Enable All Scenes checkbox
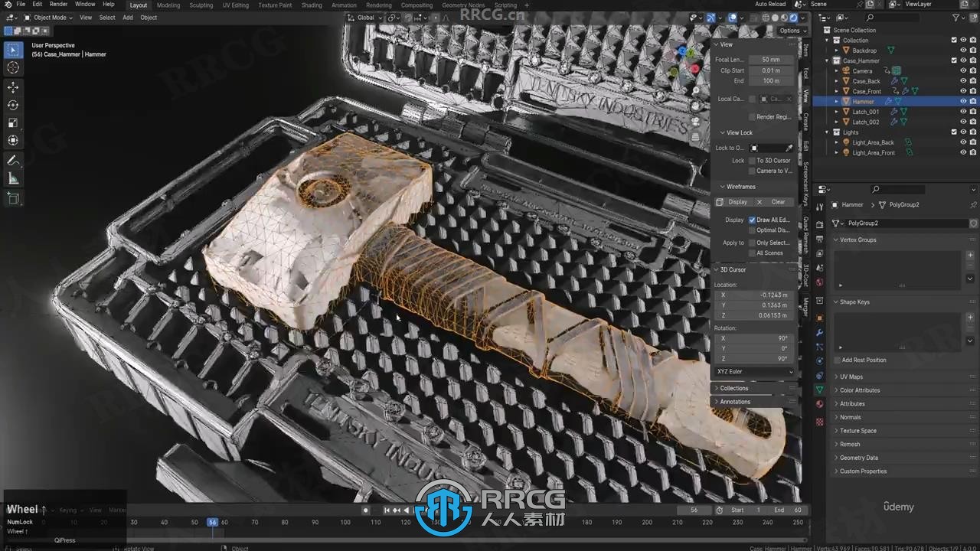Screen dimensions: 980x551 (752, 253)
